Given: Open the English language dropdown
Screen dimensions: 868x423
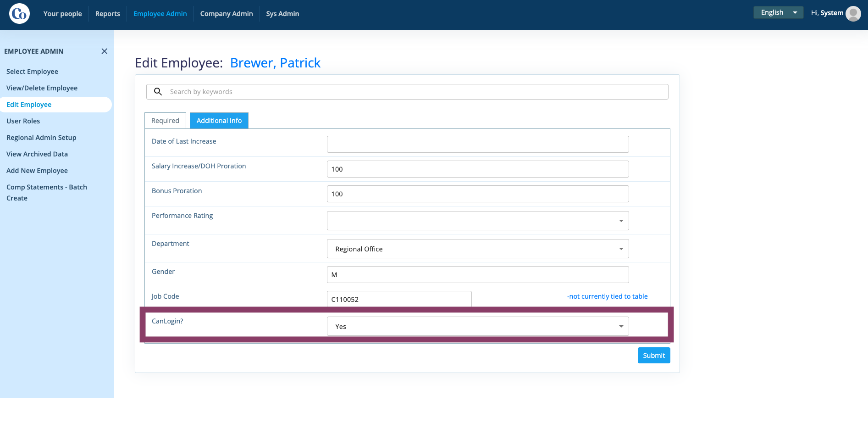Looking at the screenshot, I should [x=778, y=12].
